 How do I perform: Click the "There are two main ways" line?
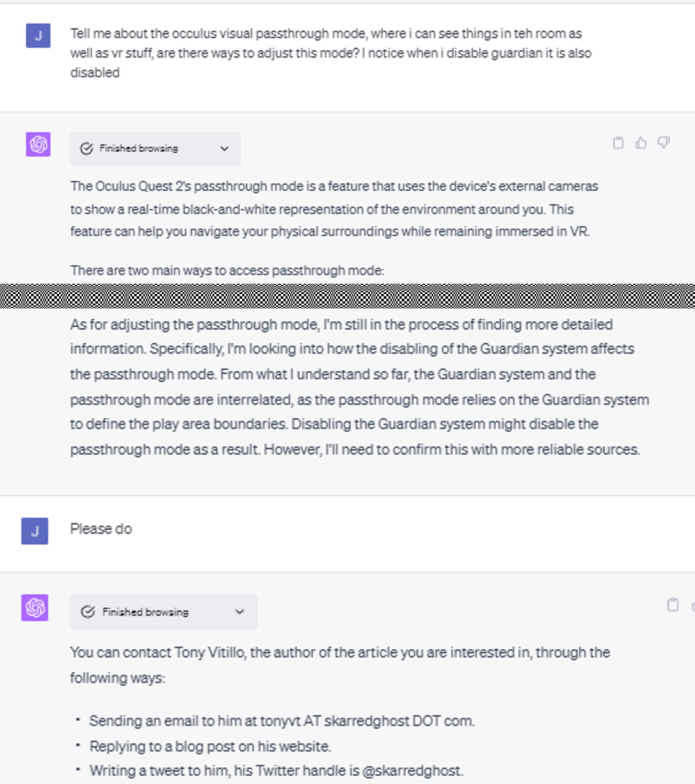227,270
